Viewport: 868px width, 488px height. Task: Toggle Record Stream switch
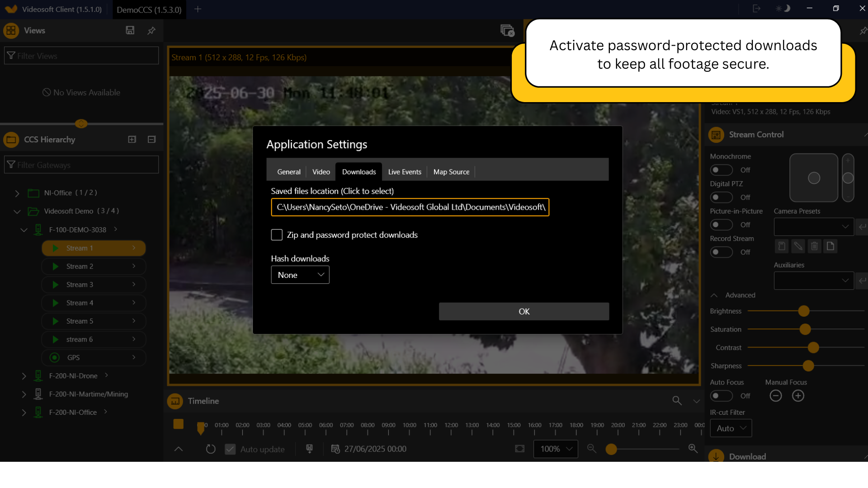[x=721, y=252]
